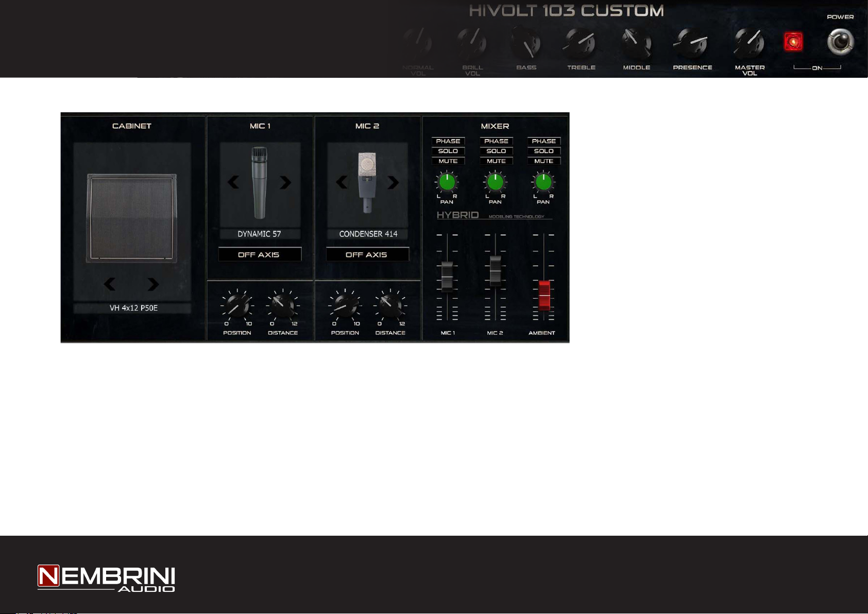Toggle SOLO for Mic 1 channel

(448, 151)
